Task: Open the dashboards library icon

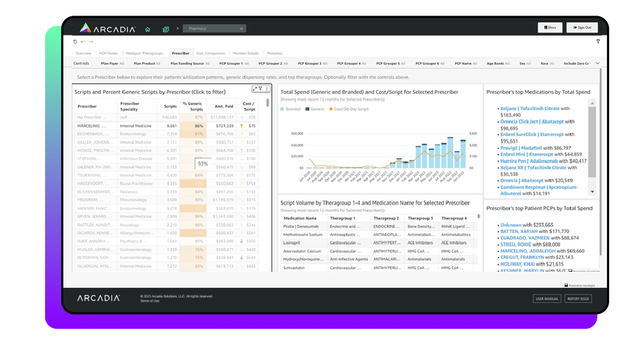Action: pos(166,29)
